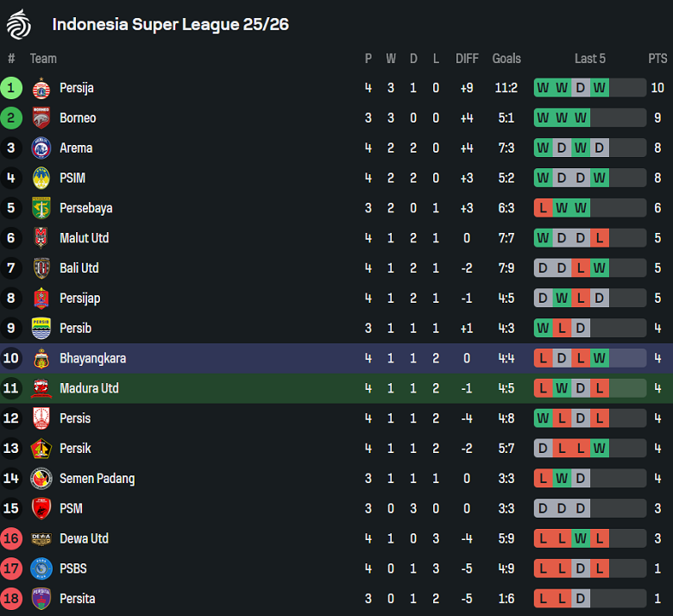Open the Arema club logo

pyautogui.click(x=41, y=148)
